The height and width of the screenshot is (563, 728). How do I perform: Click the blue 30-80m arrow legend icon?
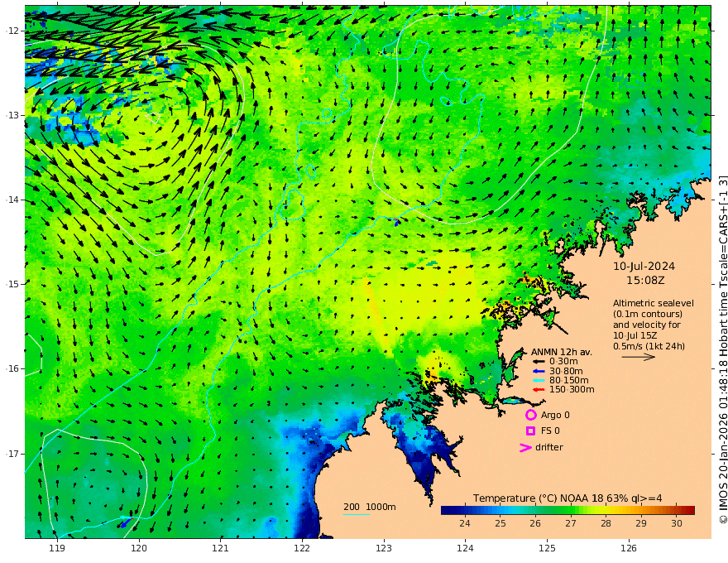[x=538, y=371]
